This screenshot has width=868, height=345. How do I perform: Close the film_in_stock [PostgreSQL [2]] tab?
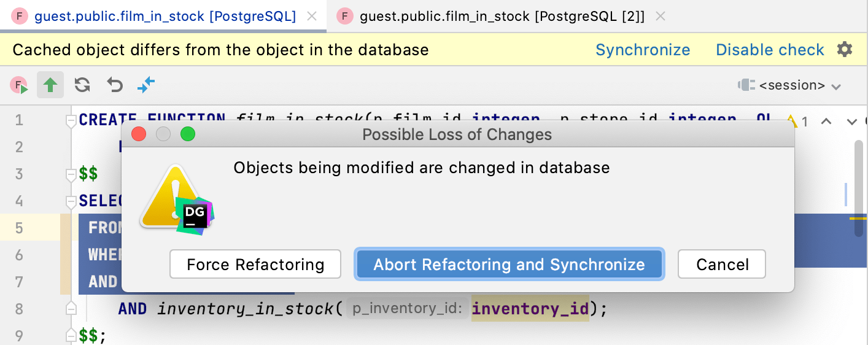pyautogui.click(x=661, y=17)
